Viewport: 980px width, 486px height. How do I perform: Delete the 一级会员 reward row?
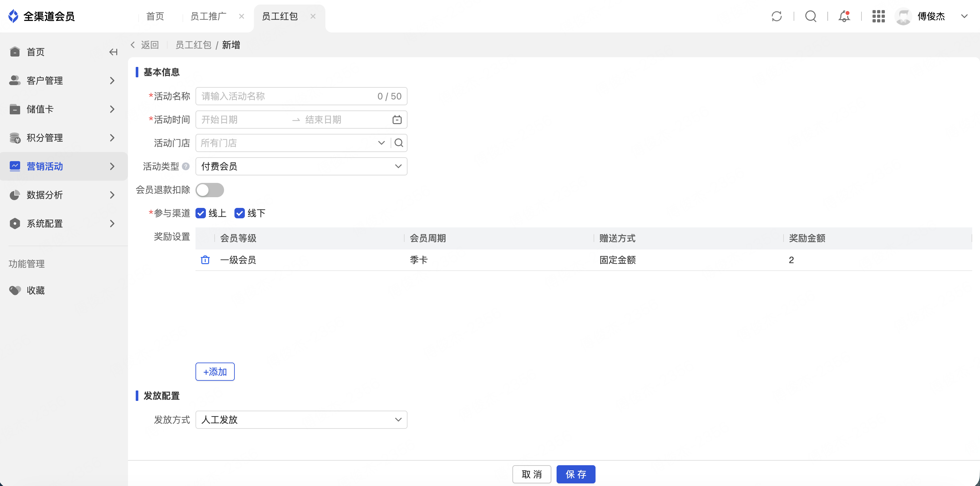coord(205,260)
